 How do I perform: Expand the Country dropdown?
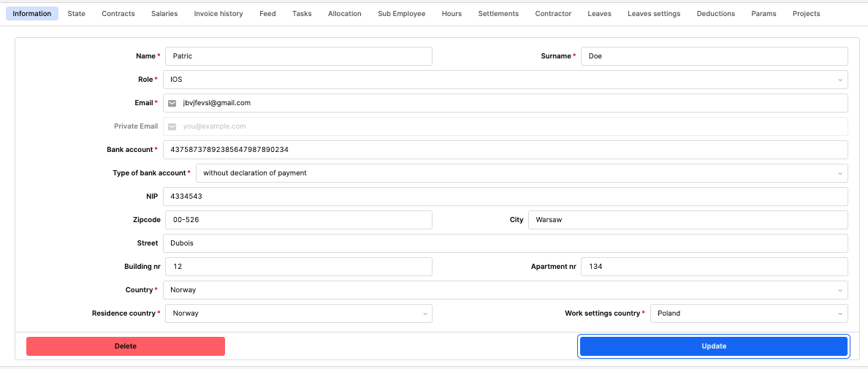504,290
